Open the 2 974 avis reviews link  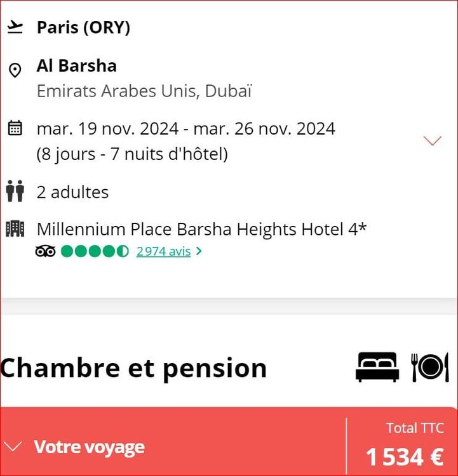pyautogui.click(x=163, y=251)
